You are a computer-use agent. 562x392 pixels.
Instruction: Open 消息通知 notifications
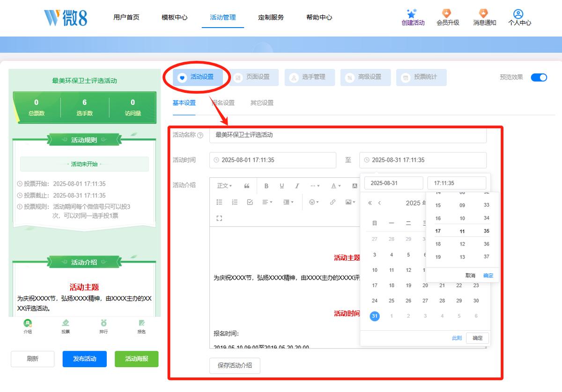[484, 17]
